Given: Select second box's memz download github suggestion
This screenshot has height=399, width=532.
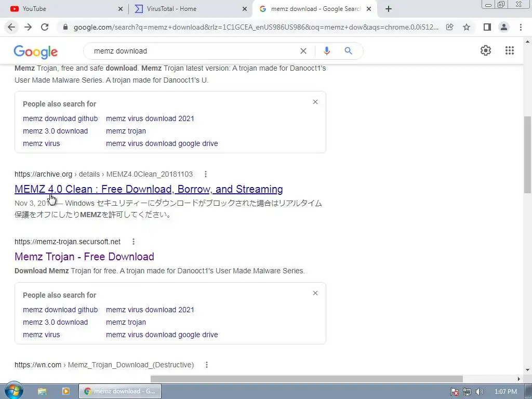Looking at the screenshot, I should [x=60, y=310].
